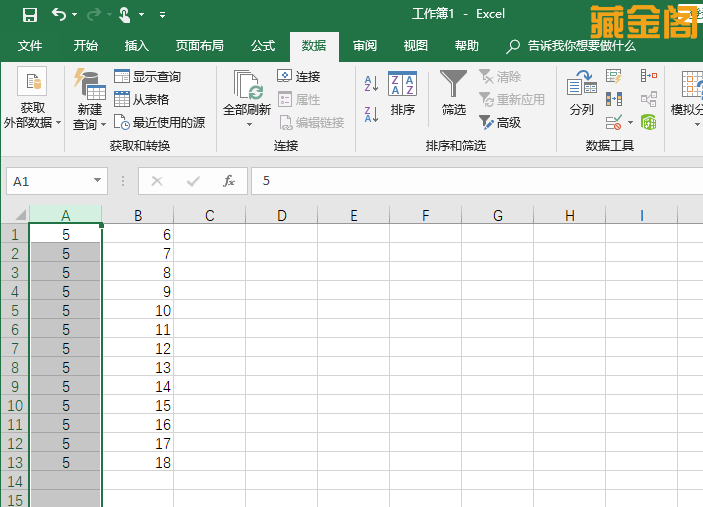Open 获取外部数据 dropdown
Image resolution: width=703 pixels, height=507 pixels.
click(x=32, y=98)
